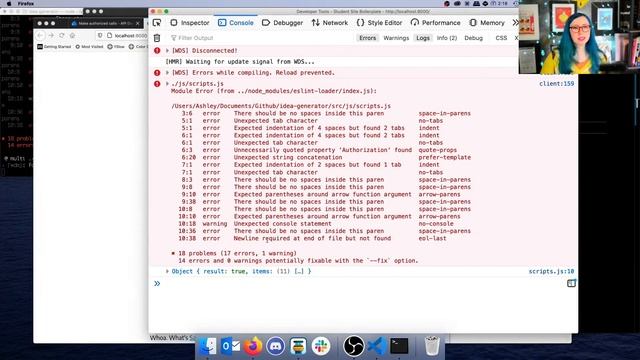Image resolution: width=640 pixels, height=360 pixels.
Task: Open the Apple menu
Action: click(x=9, y=3)
